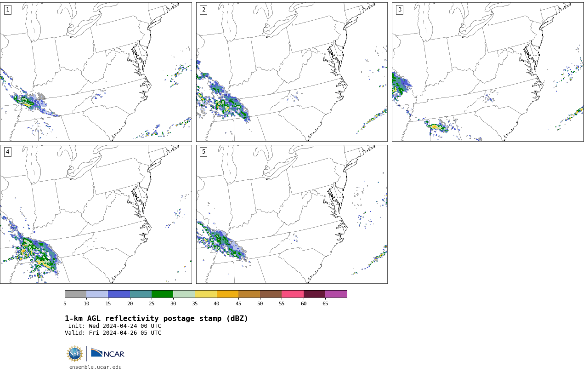The width and height of the screenshot is (588, 372).
Task: Click the NSF logo
Action: (75, 354)
